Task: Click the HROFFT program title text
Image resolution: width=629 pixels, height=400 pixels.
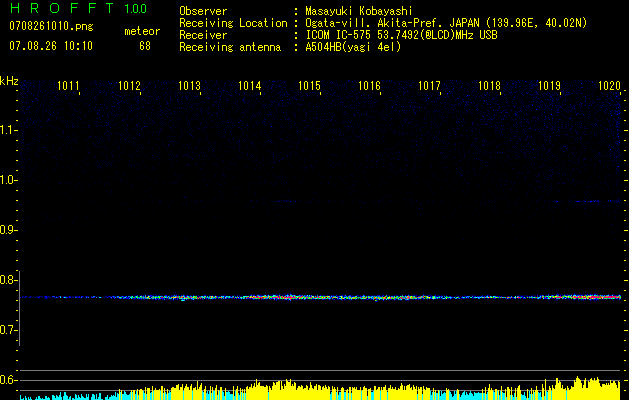Action: 61,8
